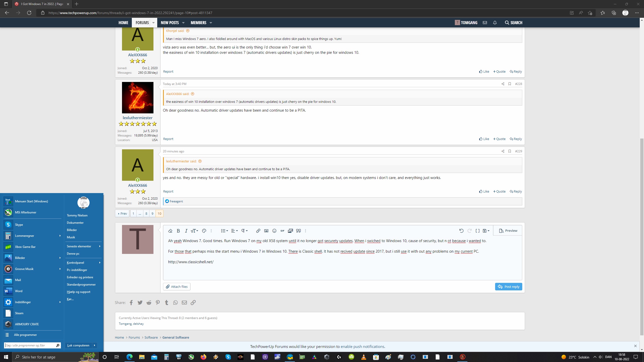Image resolution: width=644 pixels, height=362 pixels.
Task: Like post #228 by lexluthermiester
Action: (x=484, y=139)
